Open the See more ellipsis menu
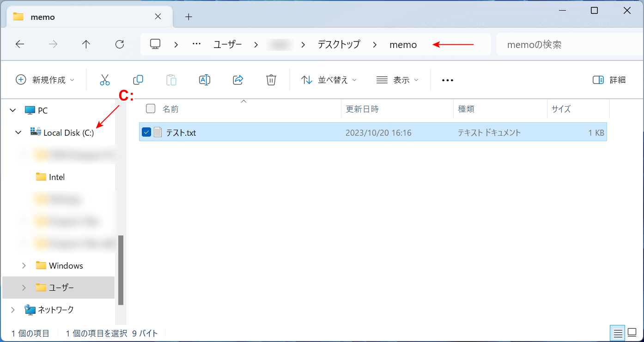 point(447,80)
